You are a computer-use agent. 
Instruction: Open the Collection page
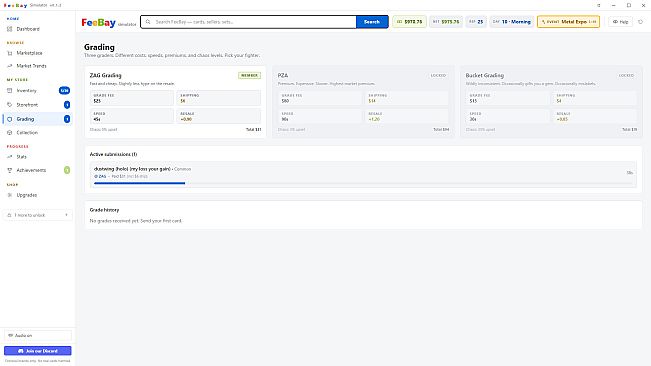pyautogui.click(x=27, y=133)
